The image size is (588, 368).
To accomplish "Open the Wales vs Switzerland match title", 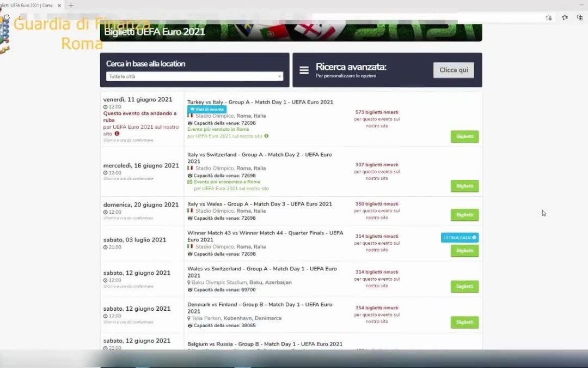I will point(262,272).
